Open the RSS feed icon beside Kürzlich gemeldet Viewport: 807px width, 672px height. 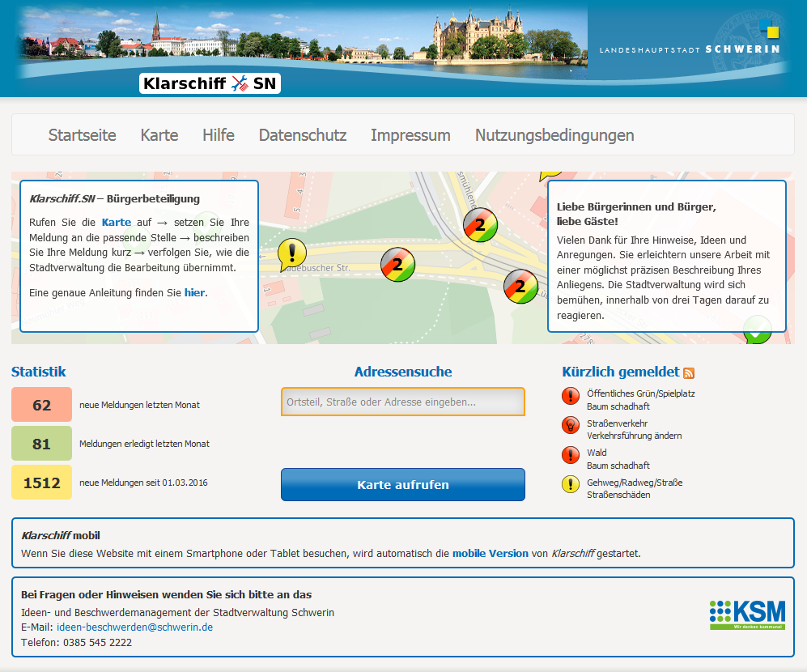(x=689, y=372)
